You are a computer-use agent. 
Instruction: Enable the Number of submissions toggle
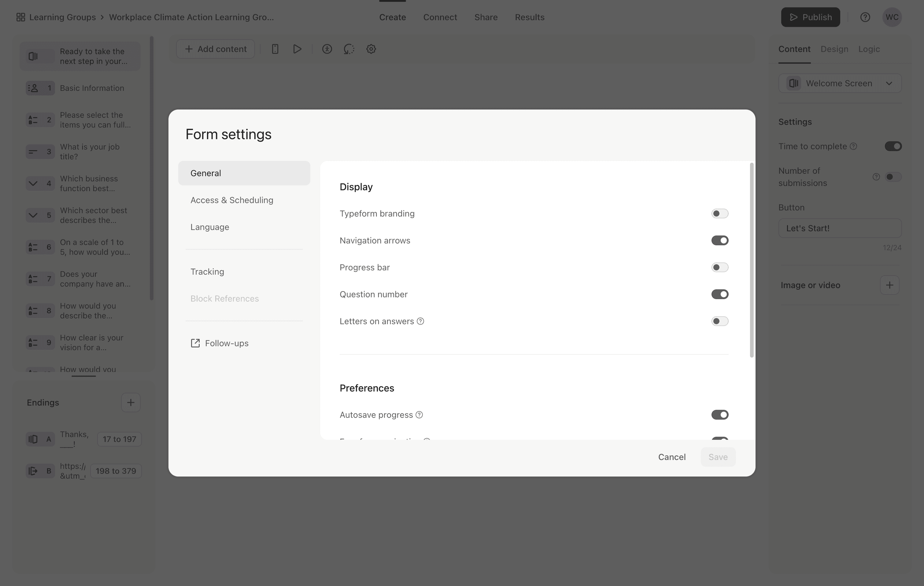pos(893,177)
